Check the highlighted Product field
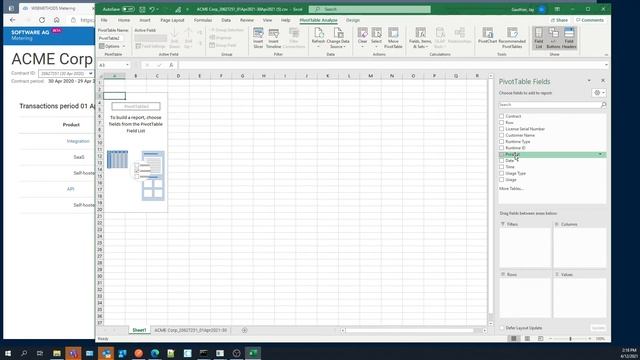This screenshot has width=640, height=360. (x=502, y=154)
